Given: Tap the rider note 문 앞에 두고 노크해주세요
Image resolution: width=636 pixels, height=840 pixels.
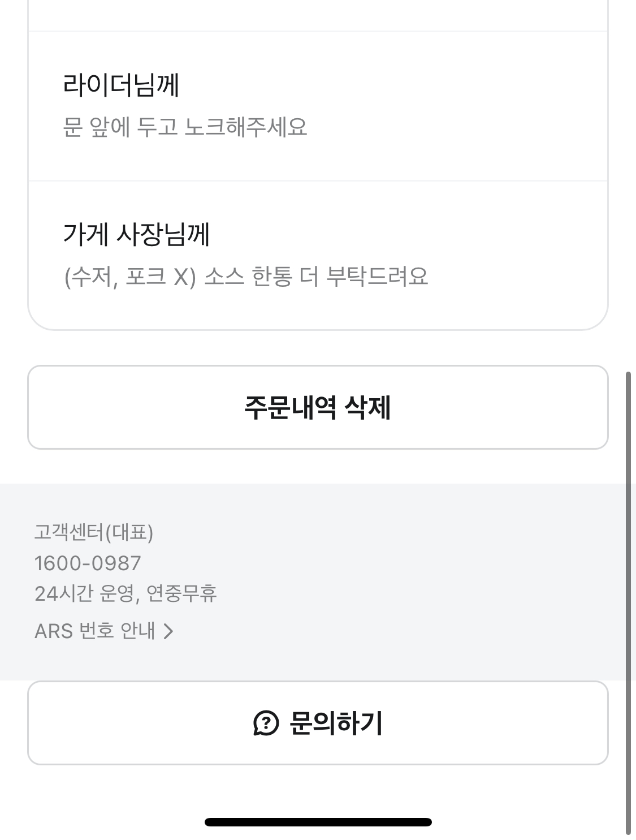Looking at the screenshot, I should pos(185,127).
